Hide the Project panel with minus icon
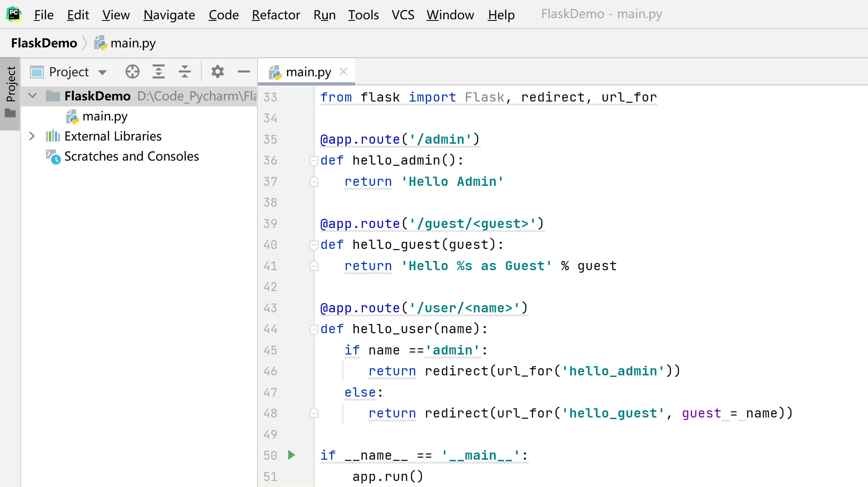Image resolution: width=868 pixels, height=487 pixels. (243, 72)
